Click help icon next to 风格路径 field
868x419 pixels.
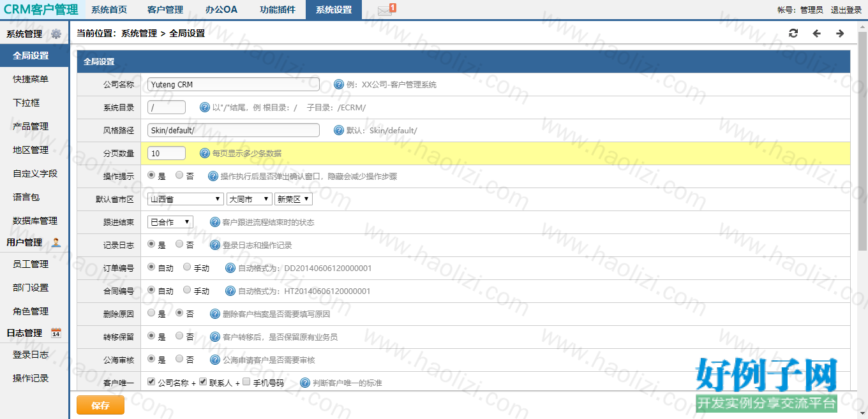pos(339,130)
